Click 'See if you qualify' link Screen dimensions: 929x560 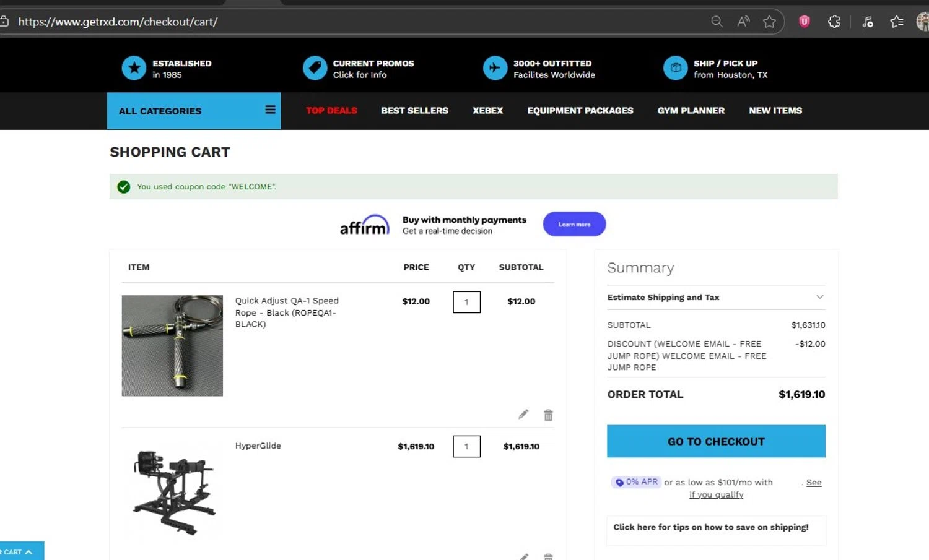click(x=717, y=494)
